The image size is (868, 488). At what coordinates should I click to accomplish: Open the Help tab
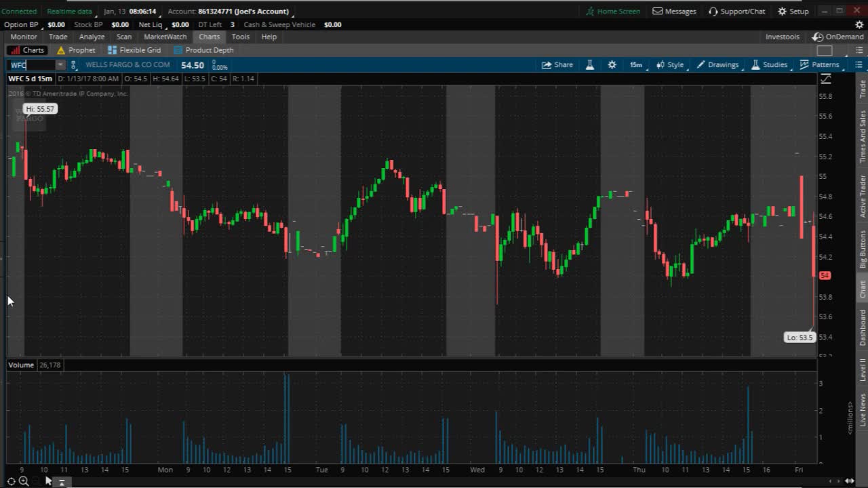(269, 37)
